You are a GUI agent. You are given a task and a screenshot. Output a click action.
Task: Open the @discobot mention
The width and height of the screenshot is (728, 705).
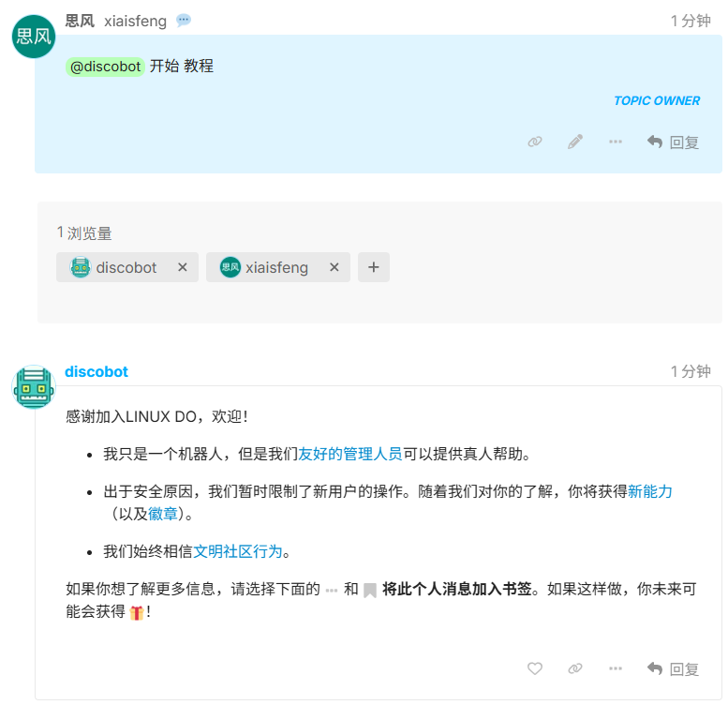(x=105, y=67)
